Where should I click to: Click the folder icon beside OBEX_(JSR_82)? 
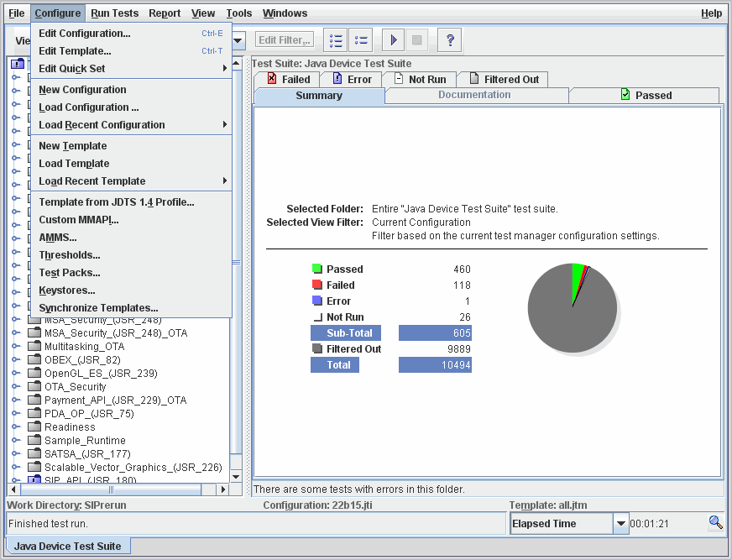click(34, 359)
